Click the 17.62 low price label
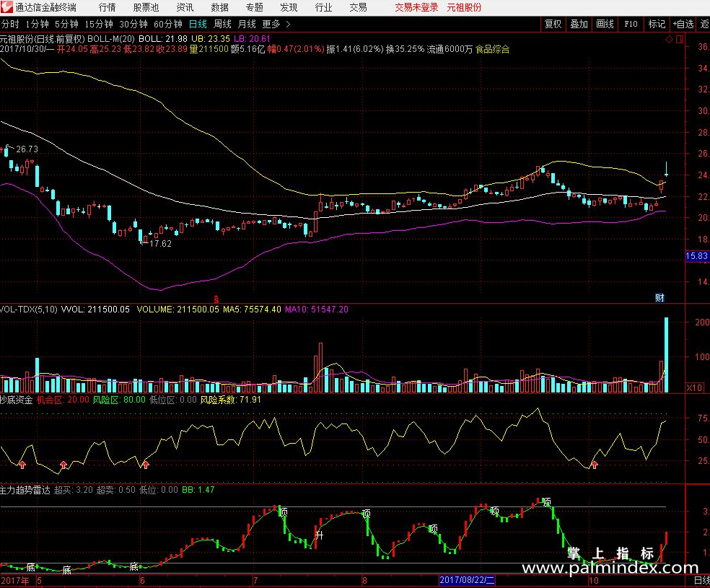The width and height of the screenshot is (710, 588). click(x=160, y=244)
